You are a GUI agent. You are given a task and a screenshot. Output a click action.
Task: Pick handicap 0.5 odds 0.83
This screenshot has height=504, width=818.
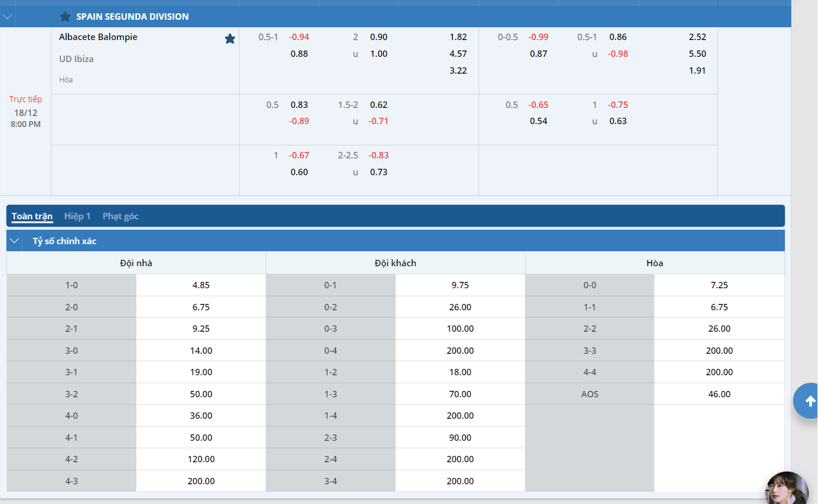point(299,105)
